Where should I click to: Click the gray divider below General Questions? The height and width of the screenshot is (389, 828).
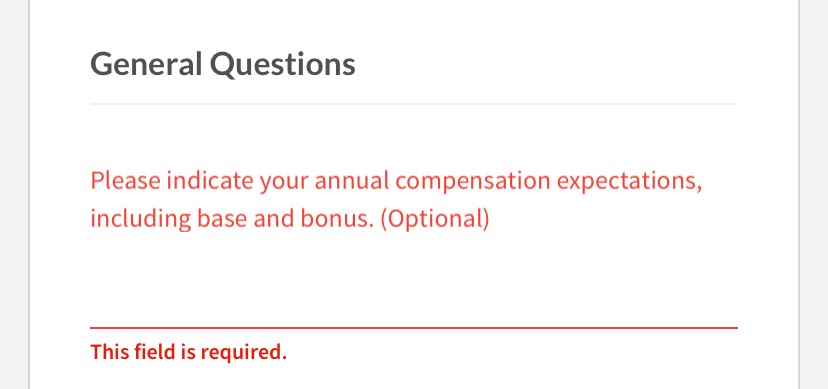pos(414,104)
